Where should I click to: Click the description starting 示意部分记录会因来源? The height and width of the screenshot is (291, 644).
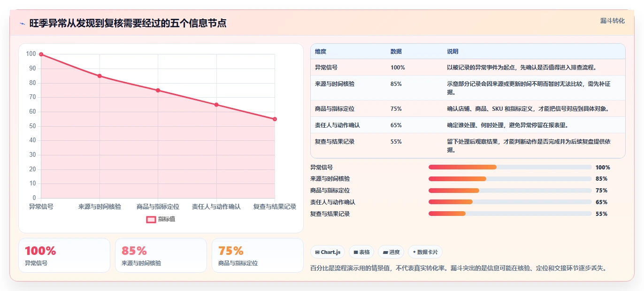point(529,88)
